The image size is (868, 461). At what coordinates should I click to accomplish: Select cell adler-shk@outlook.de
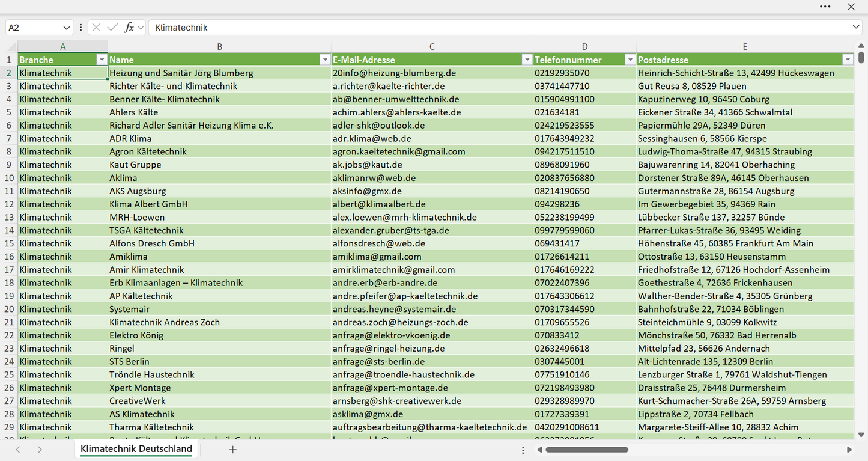tap(432, 126)
